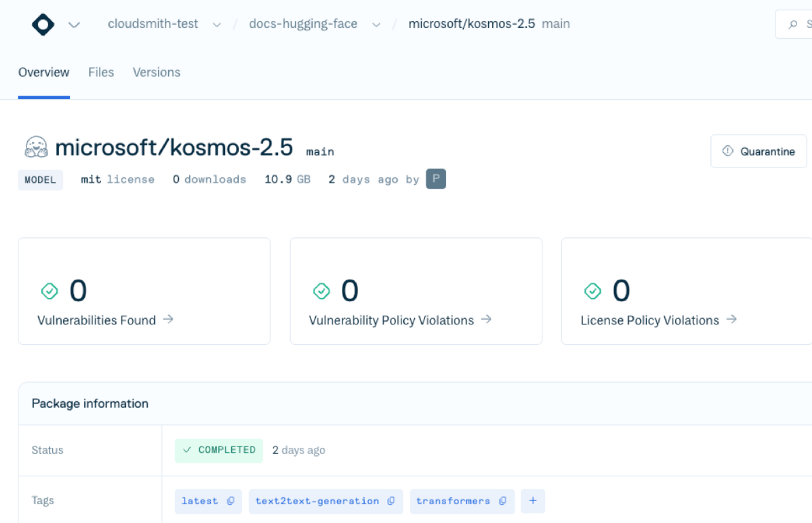Click the mit license text
This screenshot has height=523, width=812.
click(117, 179)
